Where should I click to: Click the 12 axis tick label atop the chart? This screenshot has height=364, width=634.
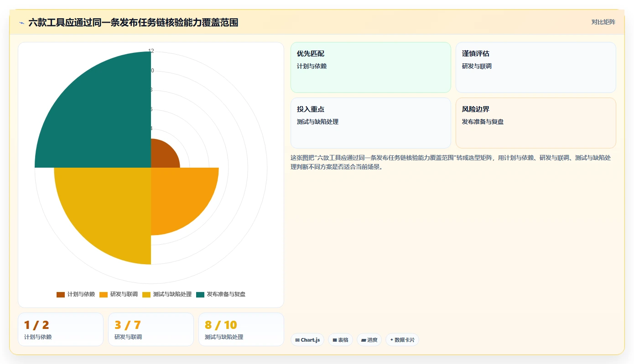[x=151, y=51]
